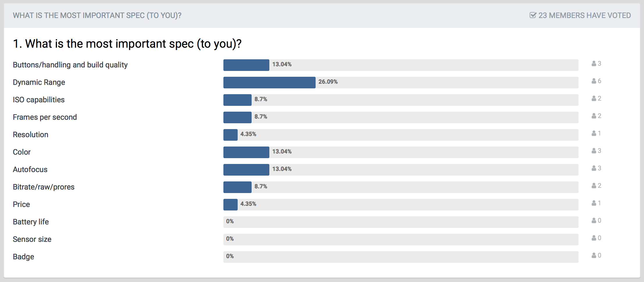
Task: Click the Price voter count icon
Action: (594, 203)
